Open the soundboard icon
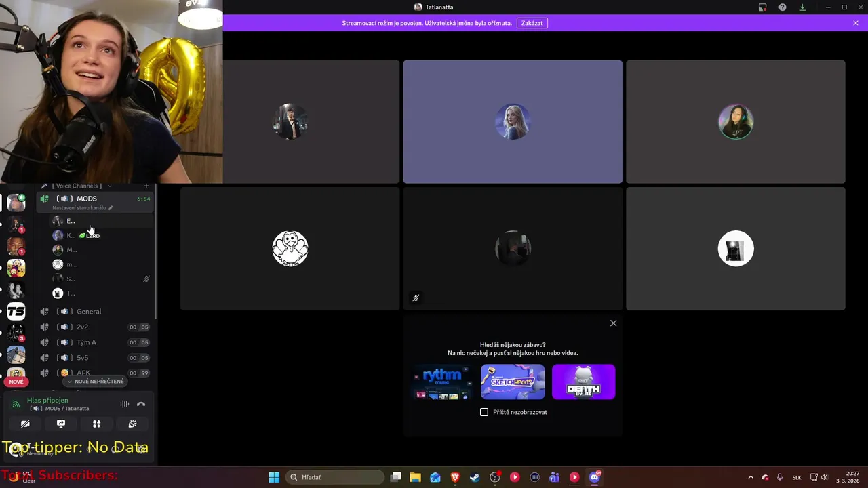 point(132,424)
